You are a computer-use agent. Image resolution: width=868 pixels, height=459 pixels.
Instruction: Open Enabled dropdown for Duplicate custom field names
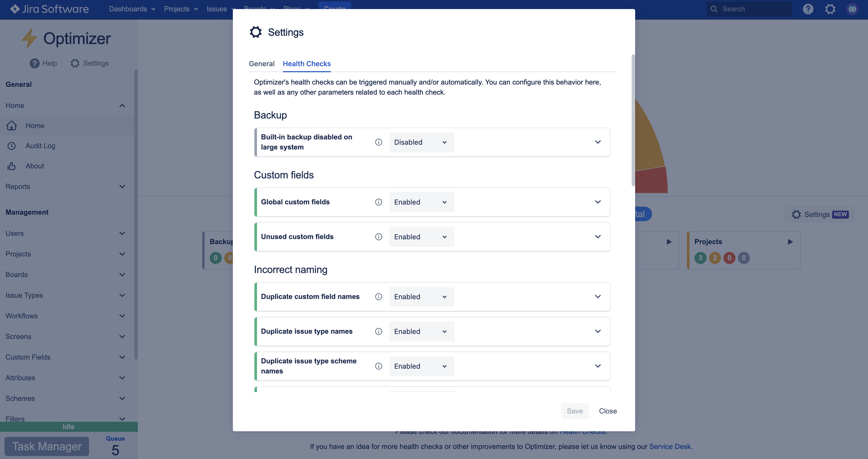421,297
